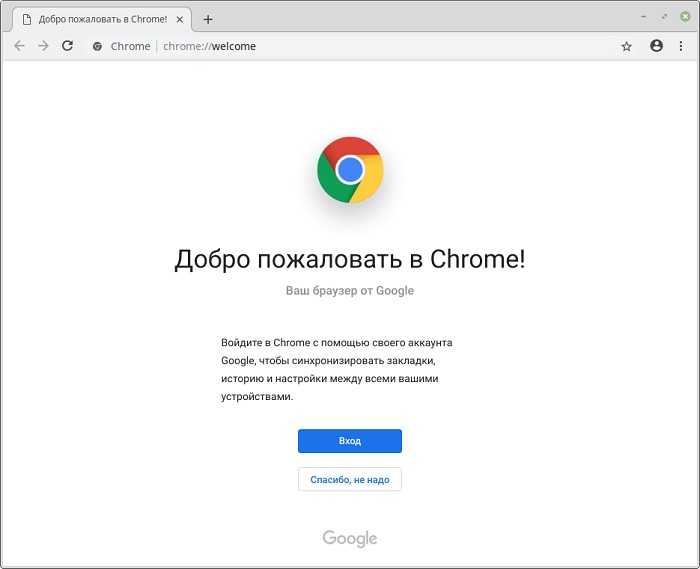700x569 pixels.
Task: Click the gray Google logo at page bottom
Action: (350, 539)
